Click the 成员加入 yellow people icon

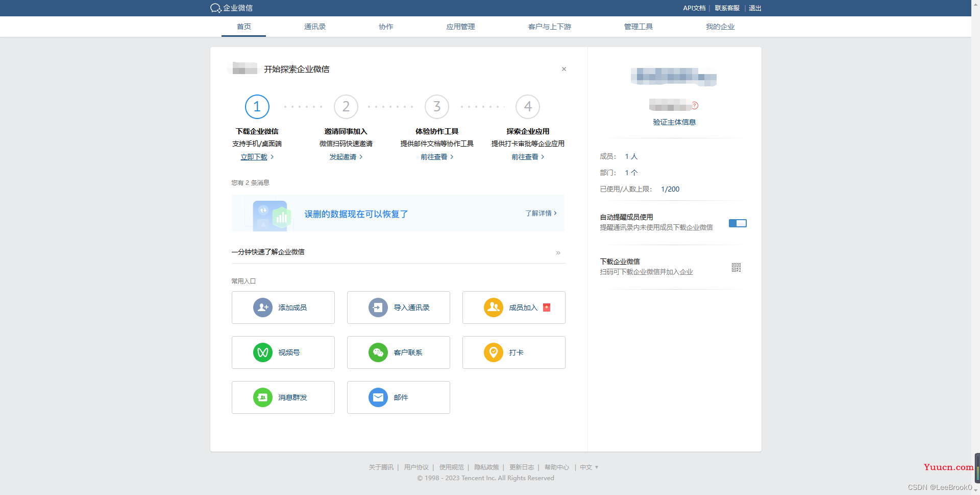[x=494, y=308]
